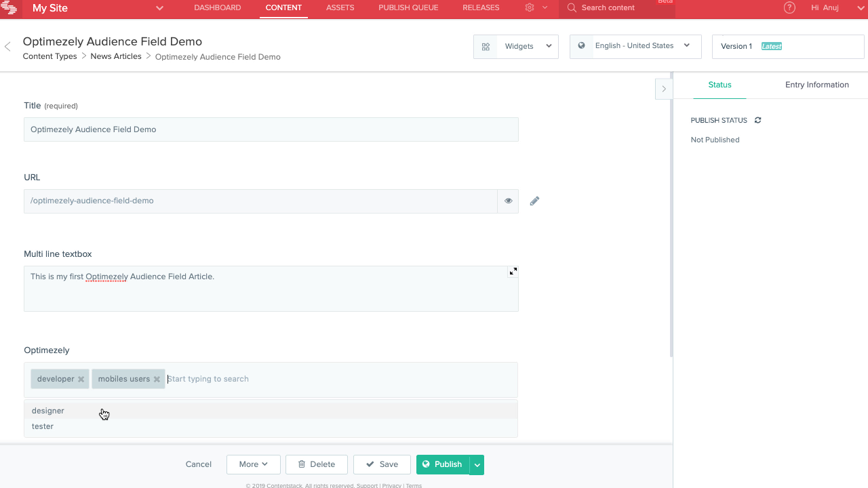
Task: Click the Delete button
Action: [317, 464]
